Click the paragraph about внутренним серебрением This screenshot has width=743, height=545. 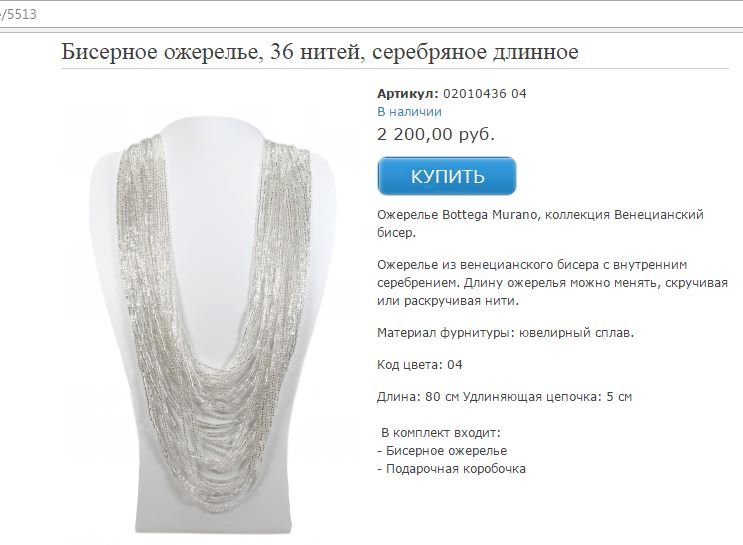pyautogui.click(x=553, y=283)
